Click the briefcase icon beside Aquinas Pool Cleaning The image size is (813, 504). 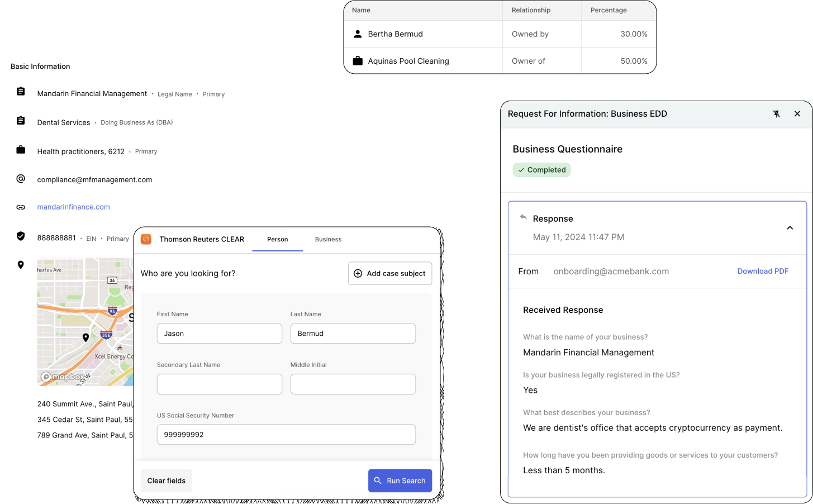[358, 61]
